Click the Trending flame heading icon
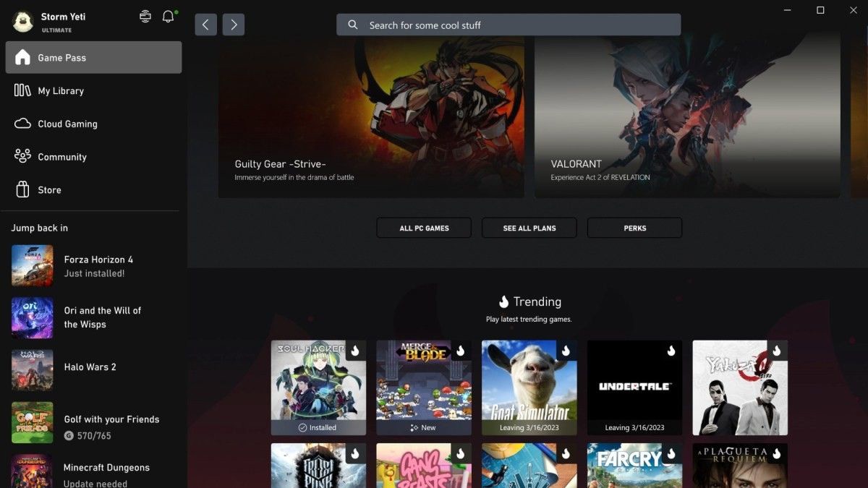The image size is (868, 488). click(504, 301)
